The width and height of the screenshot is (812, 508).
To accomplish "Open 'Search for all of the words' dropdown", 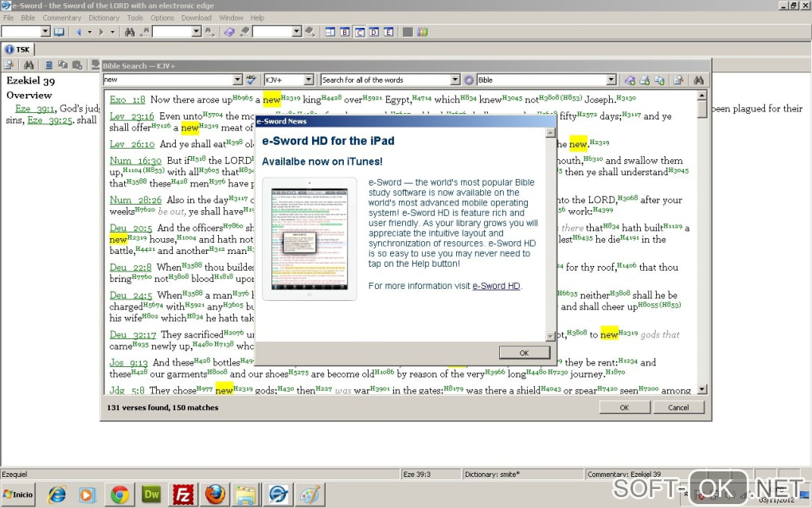I will click(455, 80).
